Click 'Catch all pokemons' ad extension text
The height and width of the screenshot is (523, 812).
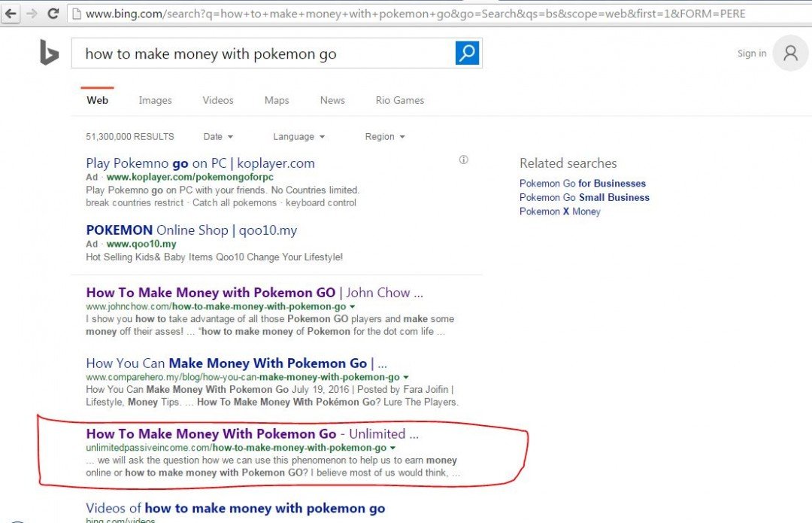[235, 202]
